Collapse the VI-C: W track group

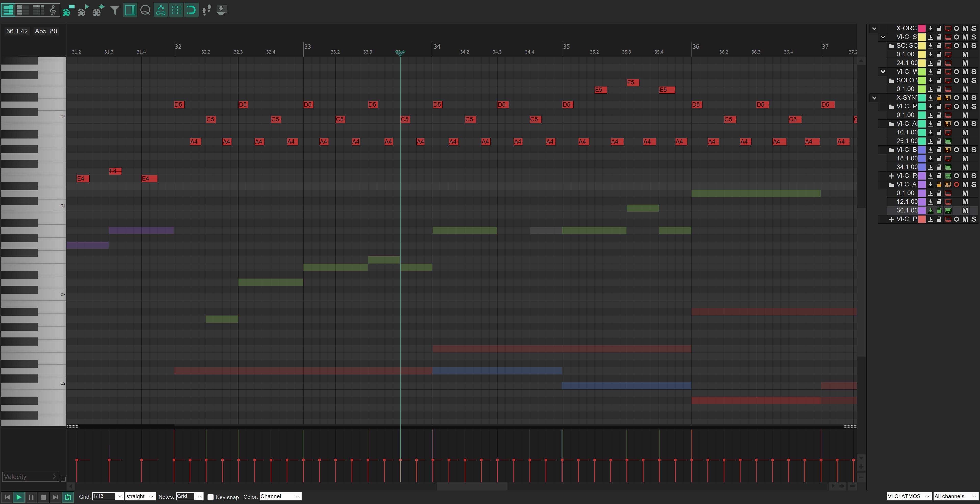(883, 72)
